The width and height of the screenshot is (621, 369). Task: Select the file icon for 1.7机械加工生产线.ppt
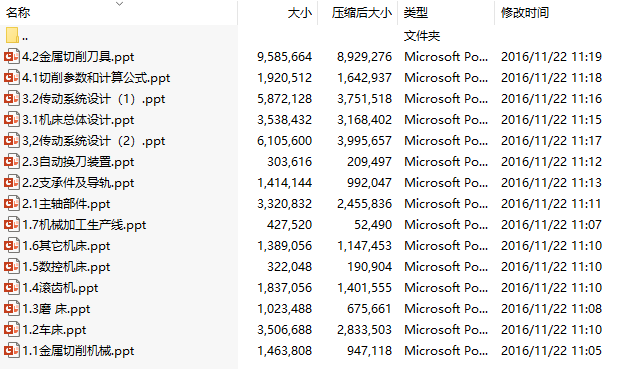click(12, 224)
